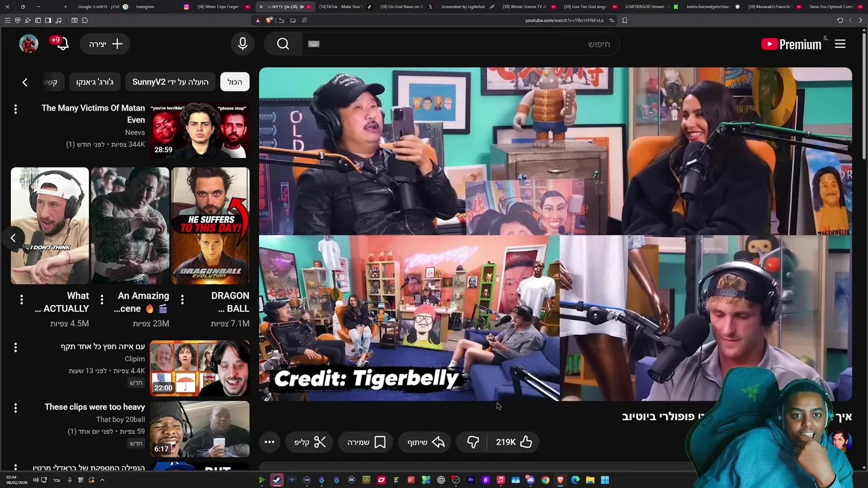Open the user account avatar menu
The width and height of the screenshot is (868, 488).
pyautogui.click(x=28, y=44)
